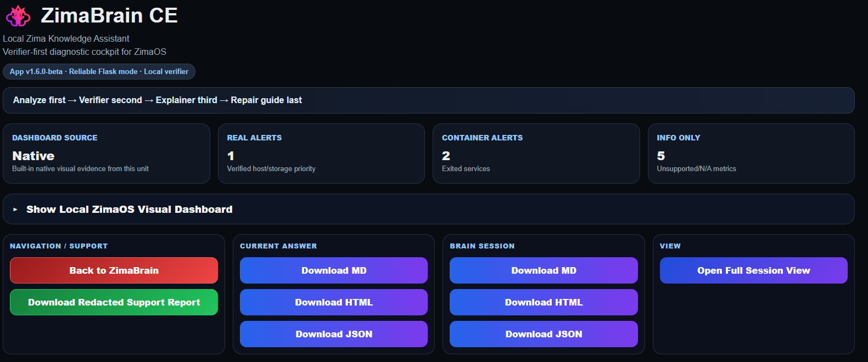This screenshot has width=868, height=362.
Task: Click the 'Analyze first → Verifier second' workflow banner
Action: tap(428, 100)
